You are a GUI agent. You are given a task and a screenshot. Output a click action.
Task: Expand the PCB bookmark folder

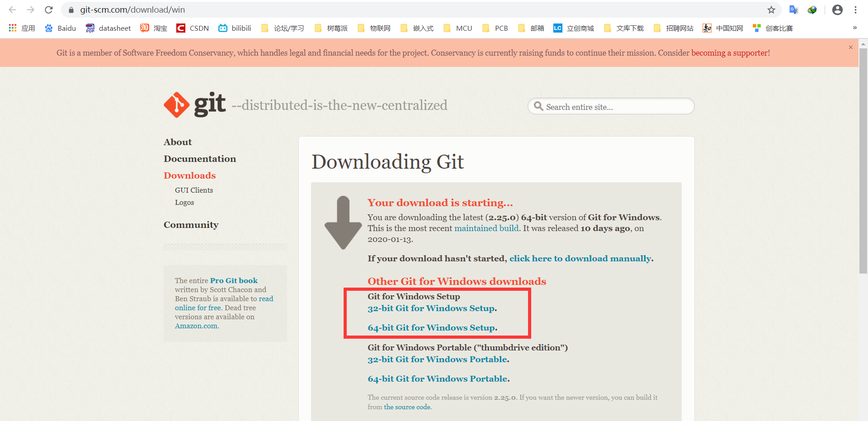pos(495,28)
